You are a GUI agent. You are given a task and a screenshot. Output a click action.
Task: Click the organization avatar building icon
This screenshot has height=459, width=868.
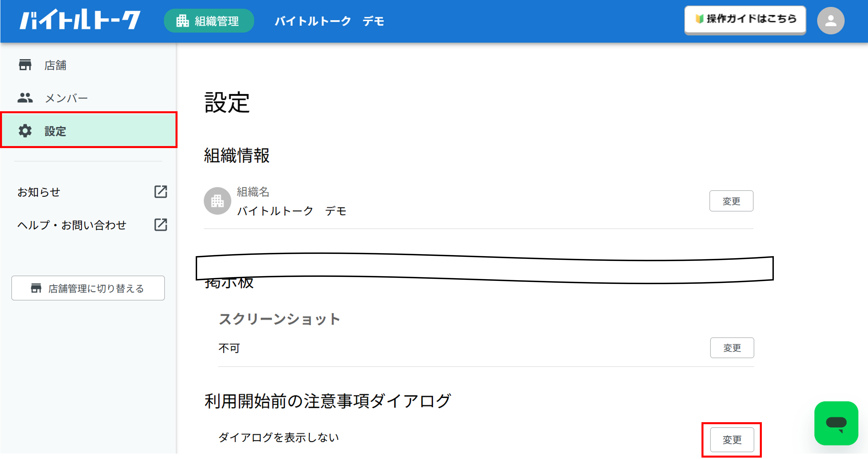(217, 201)
